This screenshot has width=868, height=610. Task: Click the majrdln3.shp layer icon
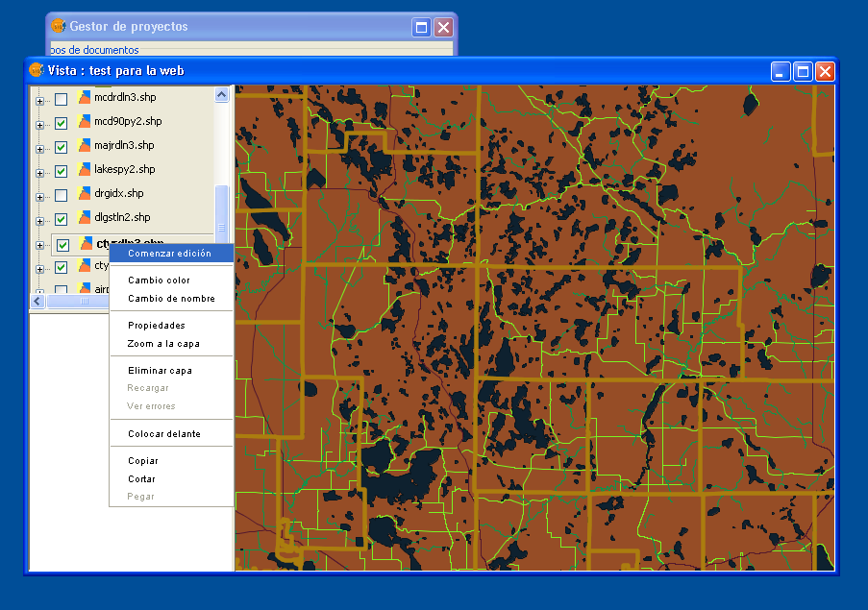tap(85, 145)
